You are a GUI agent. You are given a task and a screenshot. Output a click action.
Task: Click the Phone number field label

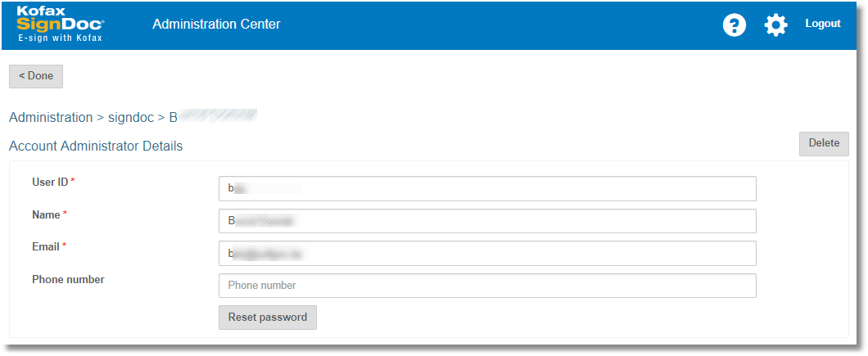[x=68, y=280]
